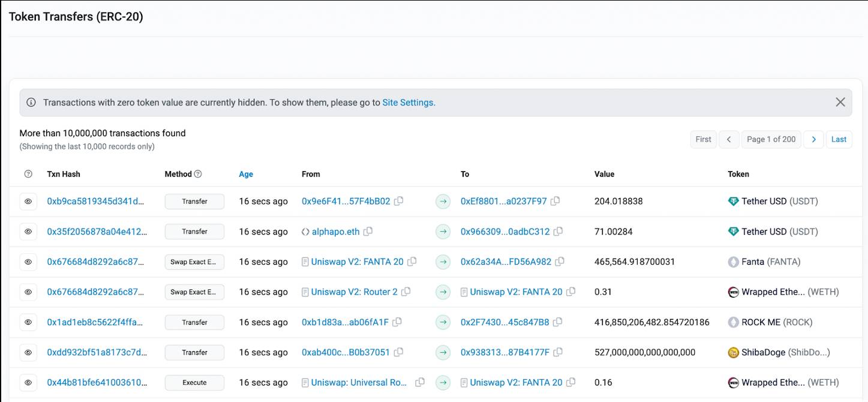Copy the To address in the 0.31 WETH row
Viewport: 868px width, 402px height.
[571, 292]
